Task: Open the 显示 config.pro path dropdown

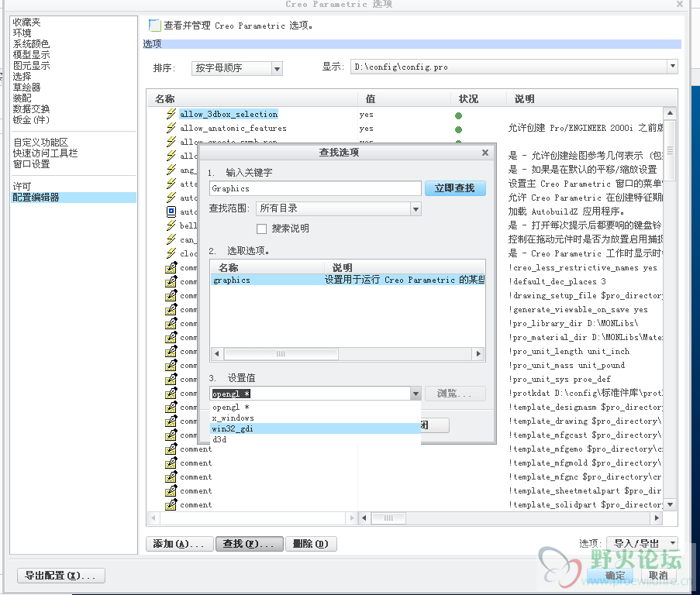Action: [x=672, y=67]
